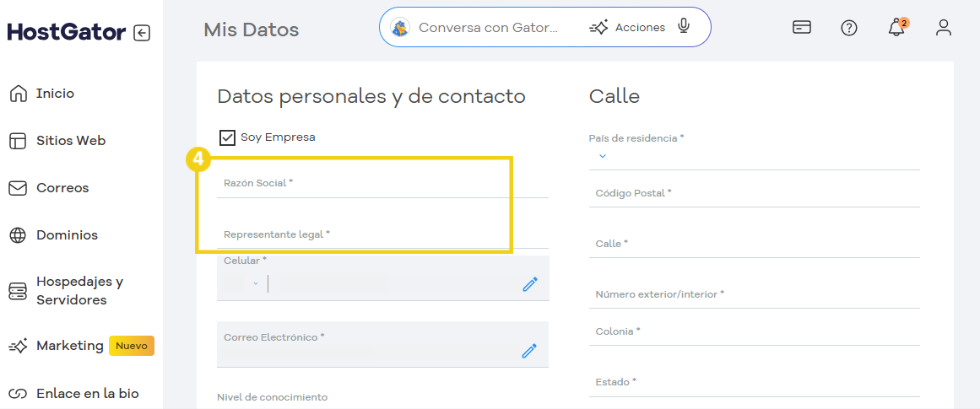The width and height of the screenshot is (980, 409).
Task: Click the Marketing sparkle icon
Action: 19,346
